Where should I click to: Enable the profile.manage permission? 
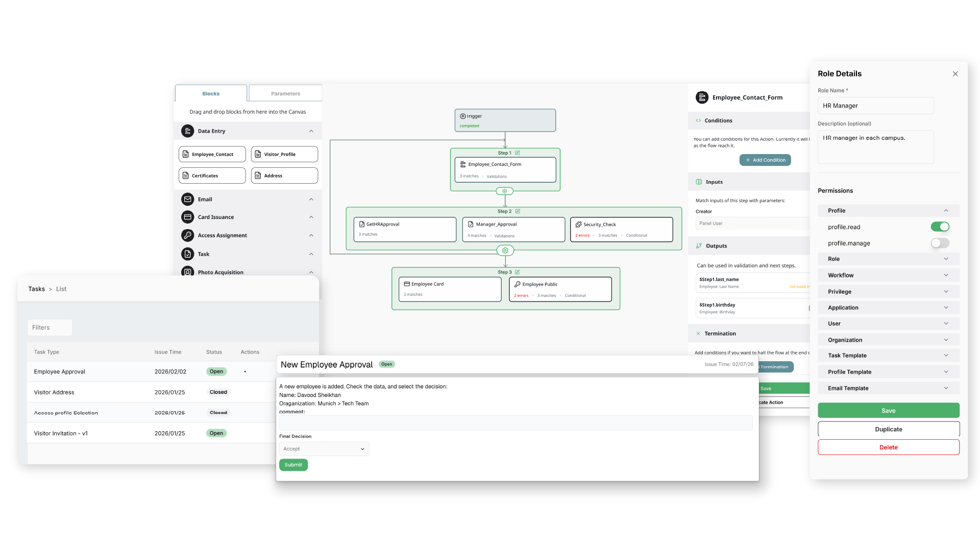940,243
